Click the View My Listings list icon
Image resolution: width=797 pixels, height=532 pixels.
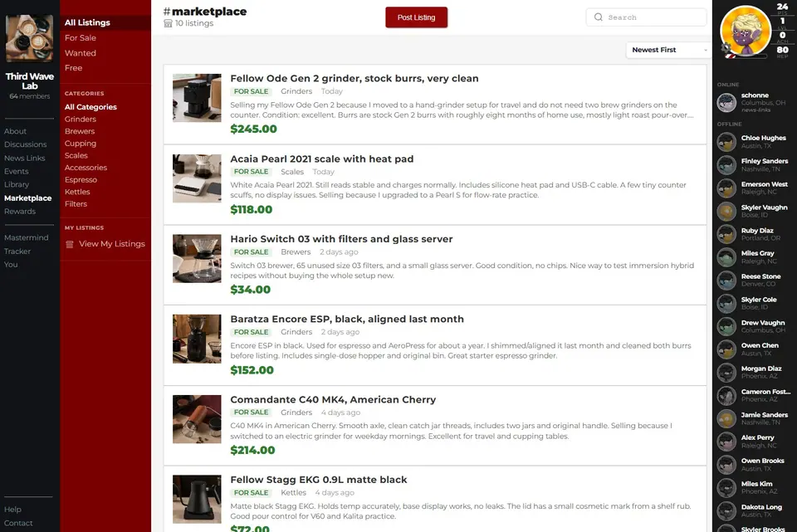(x=70, y=244)
